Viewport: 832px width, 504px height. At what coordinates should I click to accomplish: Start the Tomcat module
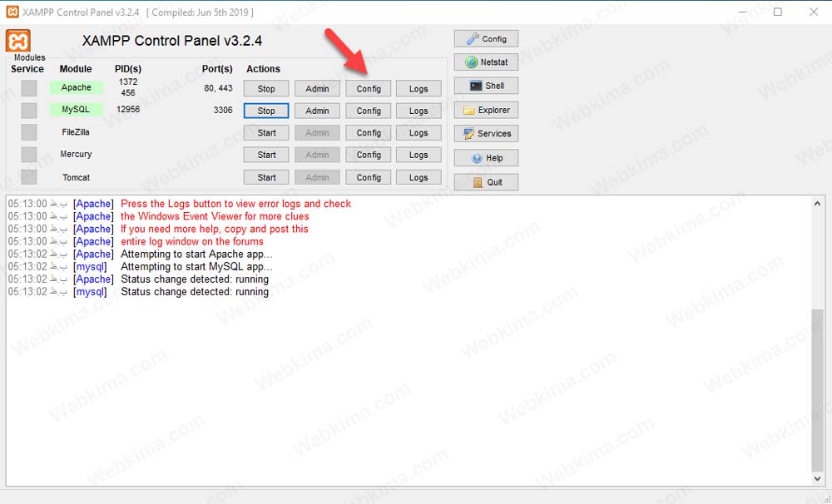(x=266, y=177)
